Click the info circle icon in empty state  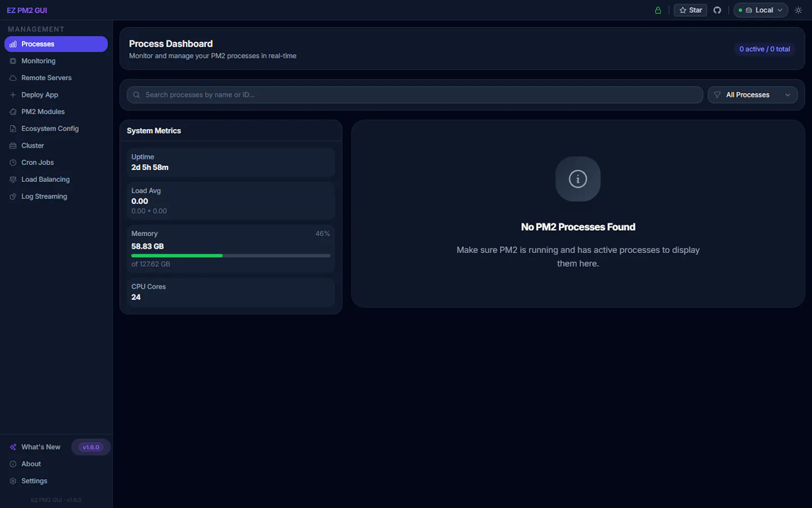pos(578,179)
